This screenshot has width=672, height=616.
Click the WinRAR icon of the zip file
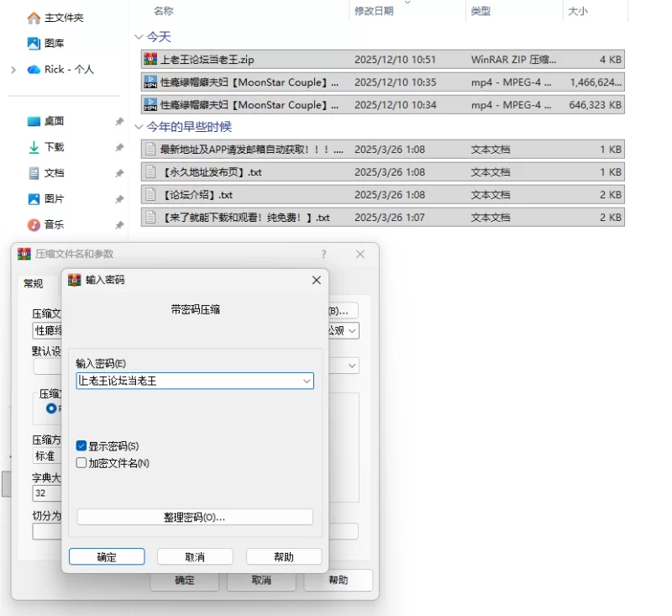[x=150, y=59]
